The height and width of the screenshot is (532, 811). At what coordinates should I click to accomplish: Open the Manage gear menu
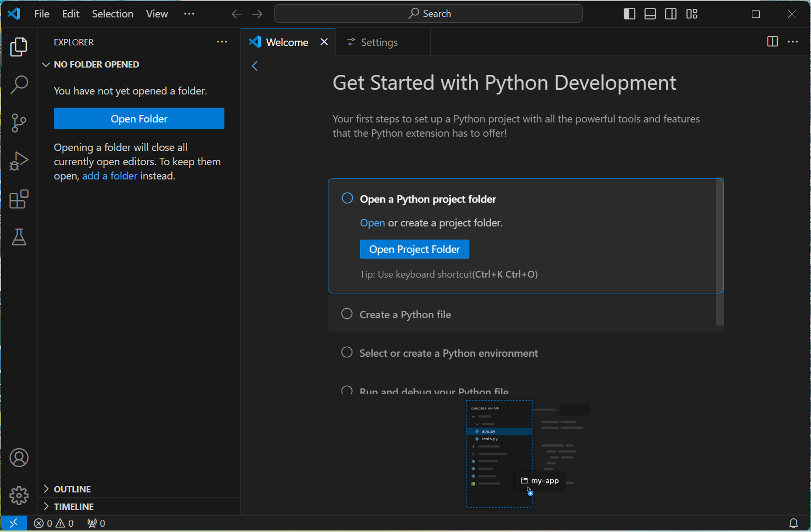pyautogui.click(x=19, y=496)
